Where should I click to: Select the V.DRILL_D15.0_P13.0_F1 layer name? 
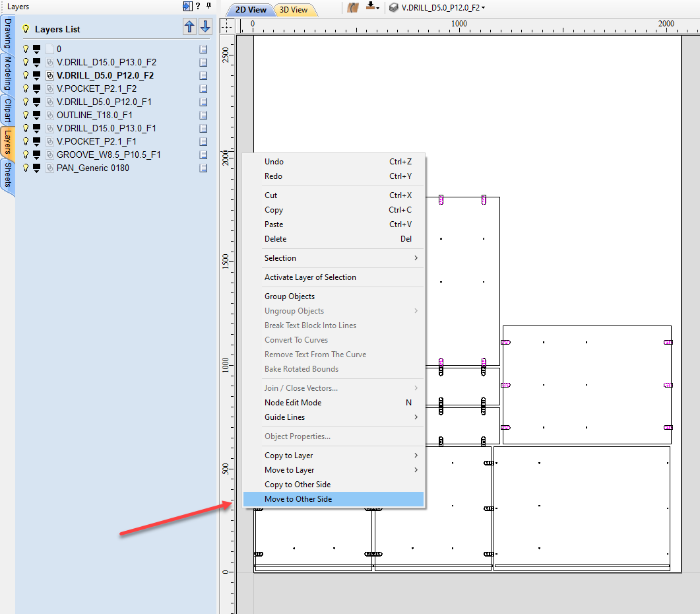point(106,128)
